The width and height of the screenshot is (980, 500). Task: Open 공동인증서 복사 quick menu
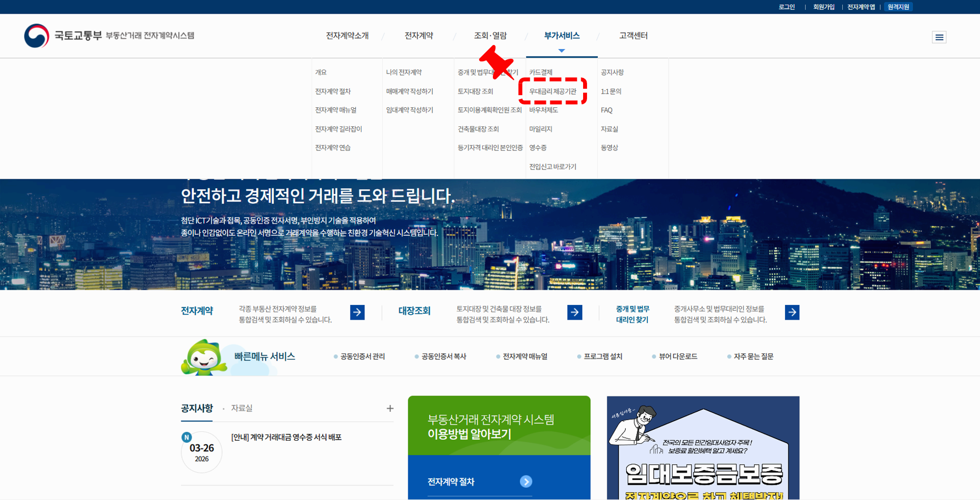coord(443,356)
